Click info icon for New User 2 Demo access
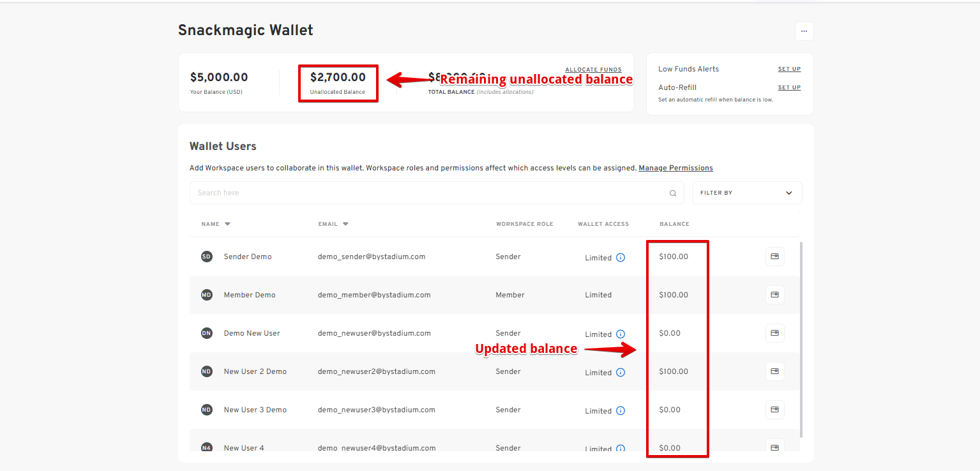980x471 pixels. 621,373
